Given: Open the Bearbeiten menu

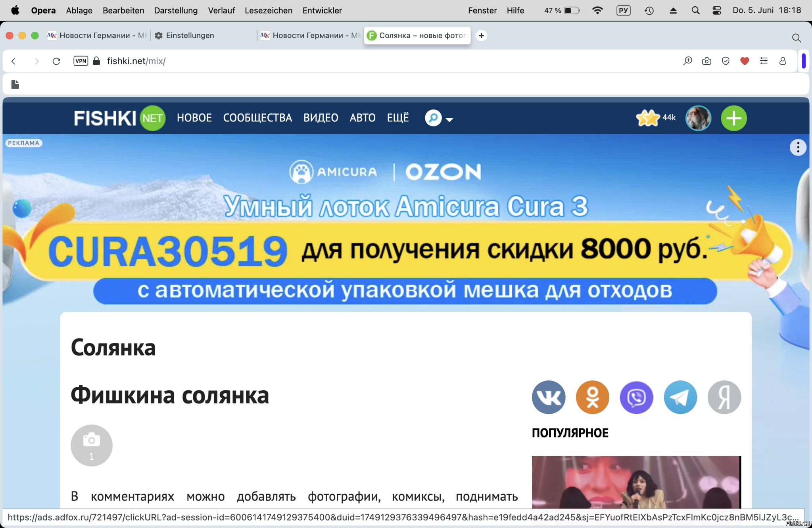Looking at the screenshot, I should pyautogui.click(x=123, y=10).
